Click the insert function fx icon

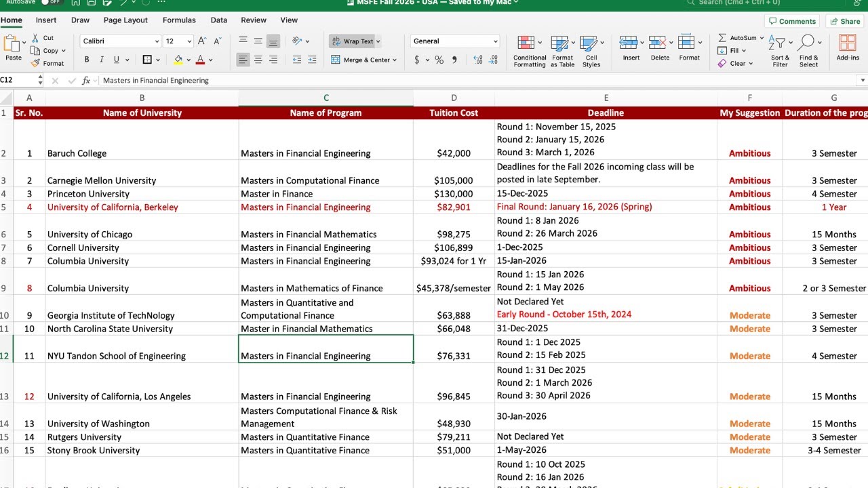86,81
